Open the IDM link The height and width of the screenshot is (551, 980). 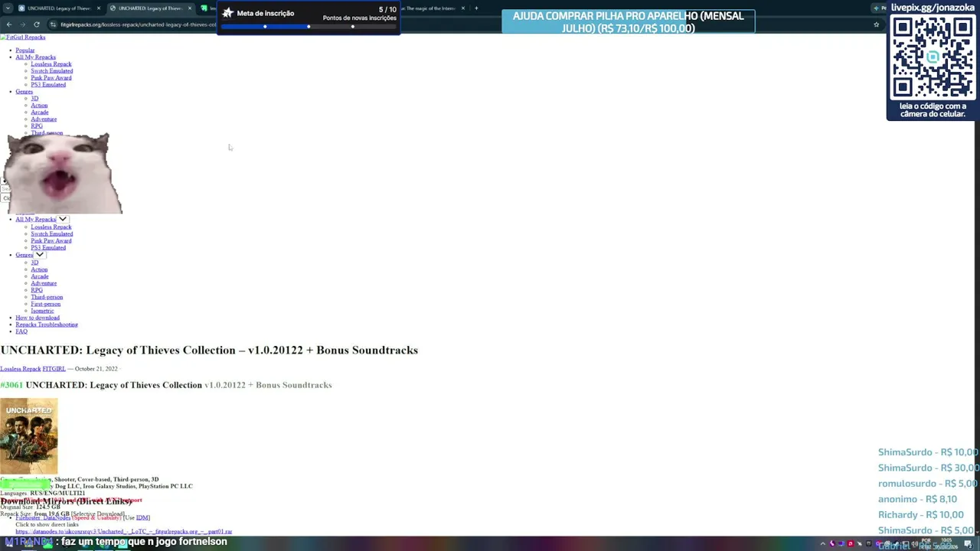(x=142, y=518)
